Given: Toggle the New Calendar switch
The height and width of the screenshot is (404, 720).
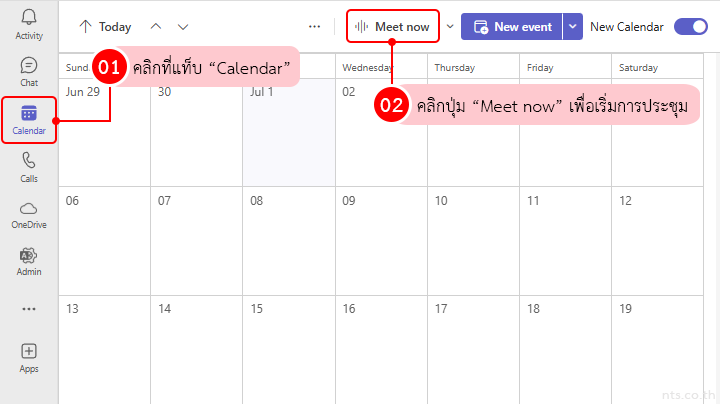Looking at the screenshot, I should pos(691,27).
